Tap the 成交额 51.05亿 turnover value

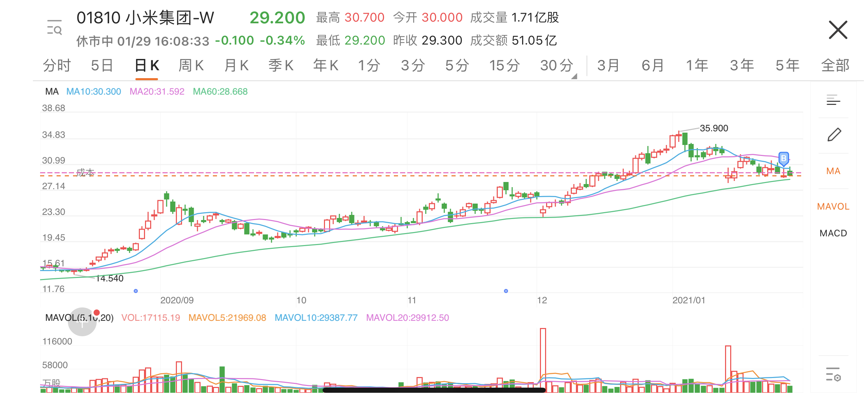click(513, 40)
